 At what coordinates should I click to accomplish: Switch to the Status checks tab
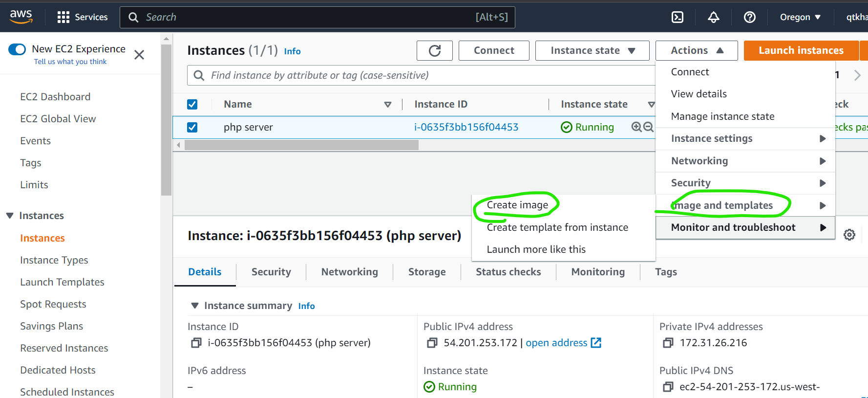click(x=508, y=272)
